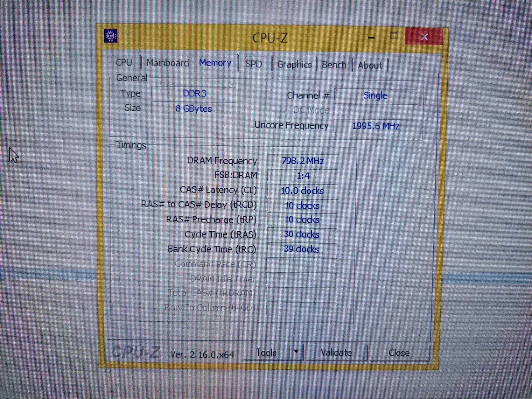Click the CAS# Latency (CL) label
532x399 pixels.
218,190
